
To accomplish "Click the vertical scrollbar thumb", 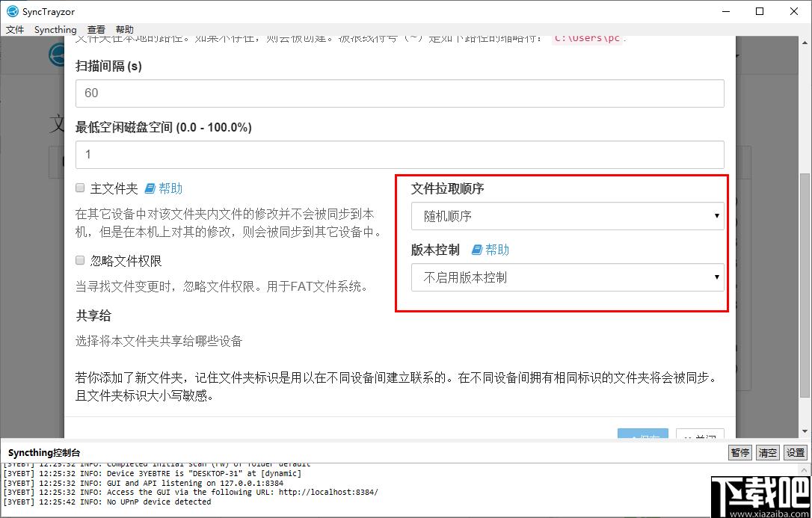I will [805, 286].
